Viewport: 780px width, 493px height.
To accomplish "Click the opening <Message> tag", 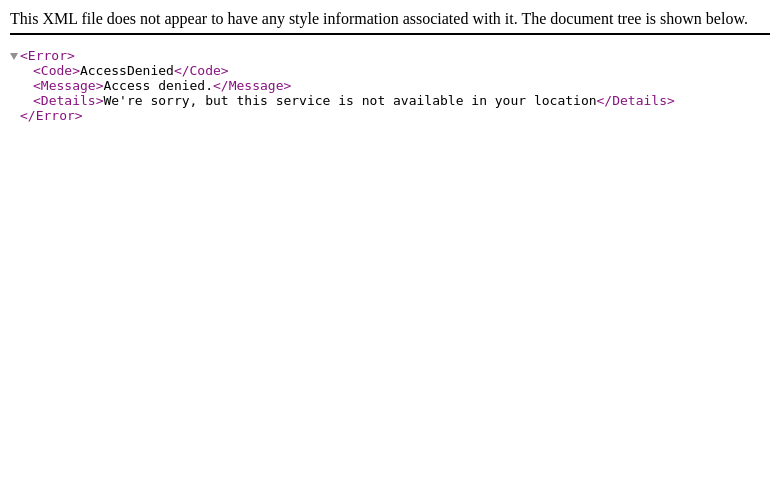I will pos(68,86).
